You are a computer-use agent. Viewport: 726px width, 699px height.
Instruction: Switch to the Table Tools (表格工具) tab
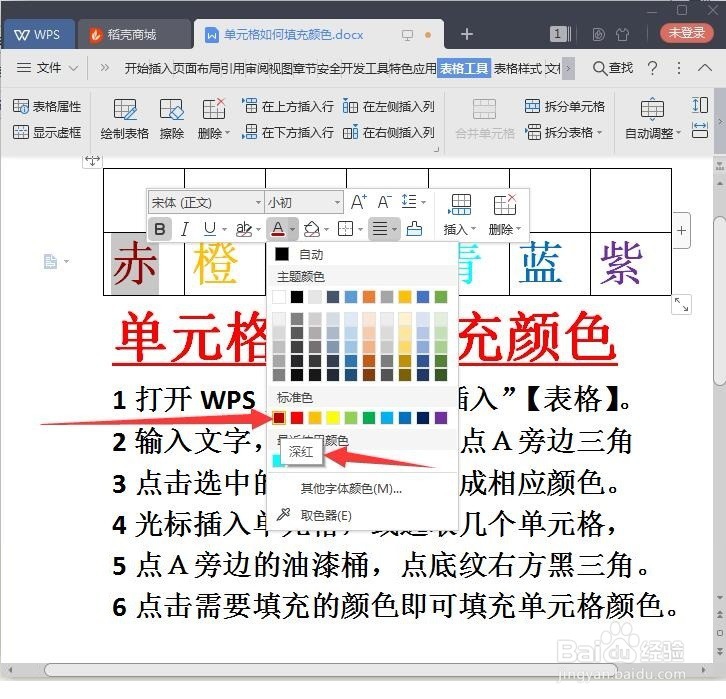click(463, 68)
